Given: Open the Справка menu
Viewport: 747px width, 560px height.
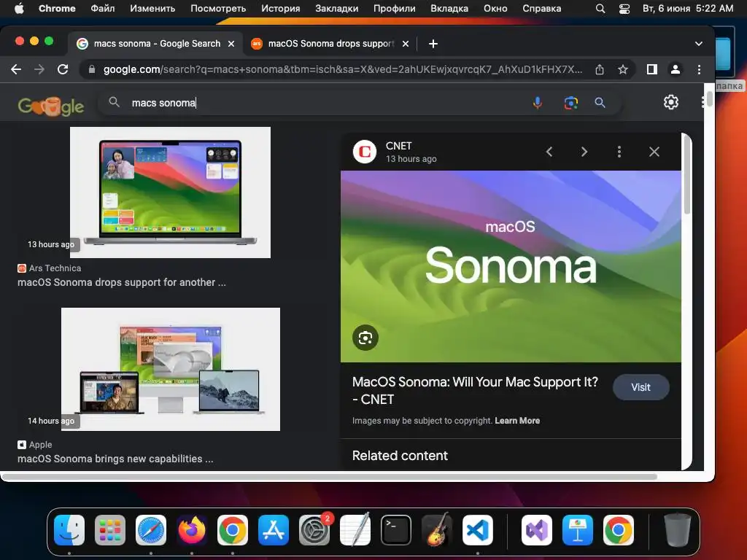Looking at the screenshot, I should coord(542,9).
